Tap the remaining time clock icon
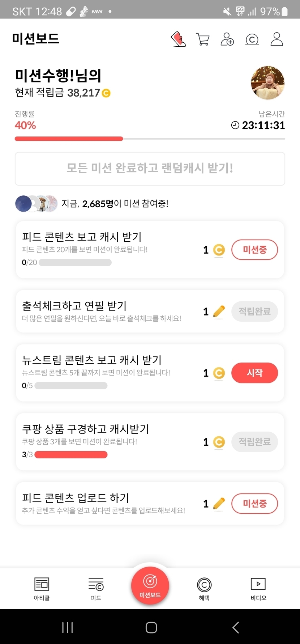 click(x=235, y=126)
